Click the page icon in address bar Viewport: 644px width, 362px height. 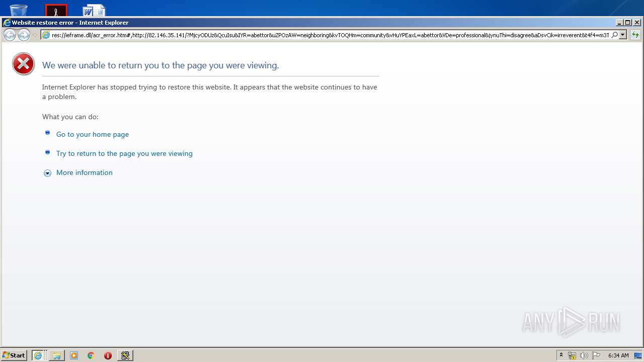pyautogui.click(x=46, y=35)
